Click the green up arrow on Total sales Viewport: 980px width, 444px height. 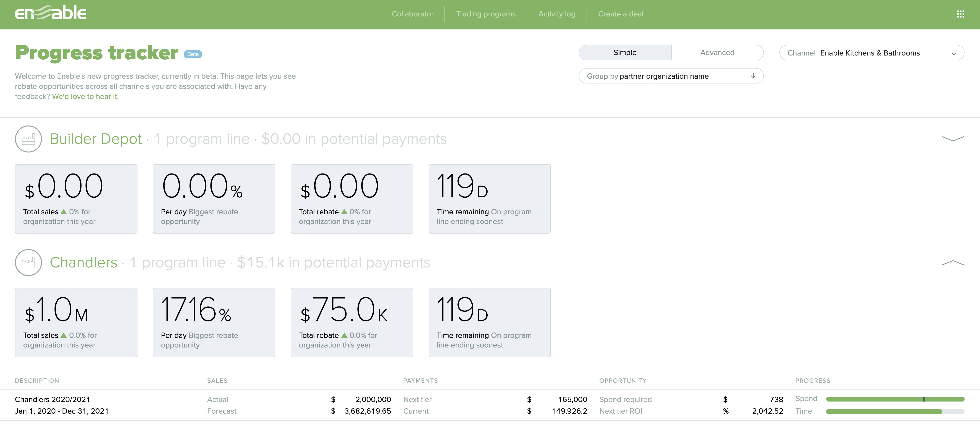63,212
